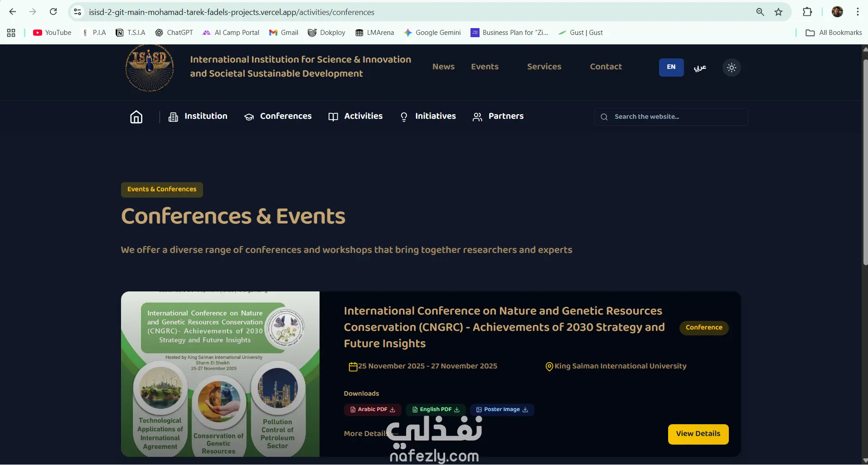Image resolution: width=868 pixels, height=465 pixels.
Task: Go to the home page via house icon
Action: pos(136,117)
